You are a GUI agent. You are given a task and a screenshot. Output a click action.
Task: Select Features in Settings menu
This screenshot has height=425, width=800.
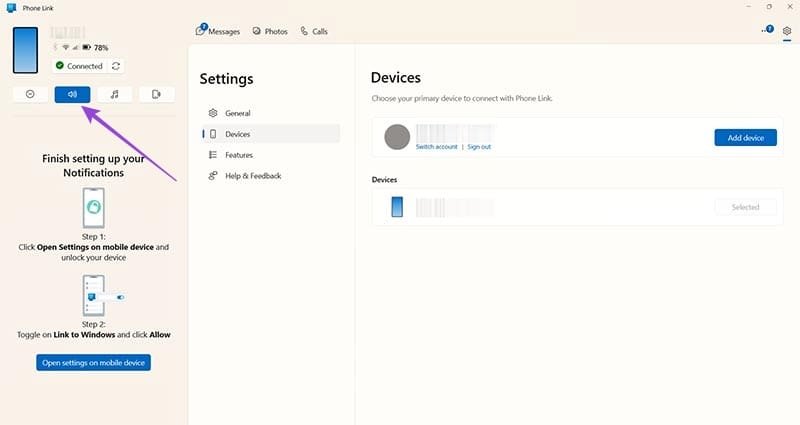(x=271, y=155)
